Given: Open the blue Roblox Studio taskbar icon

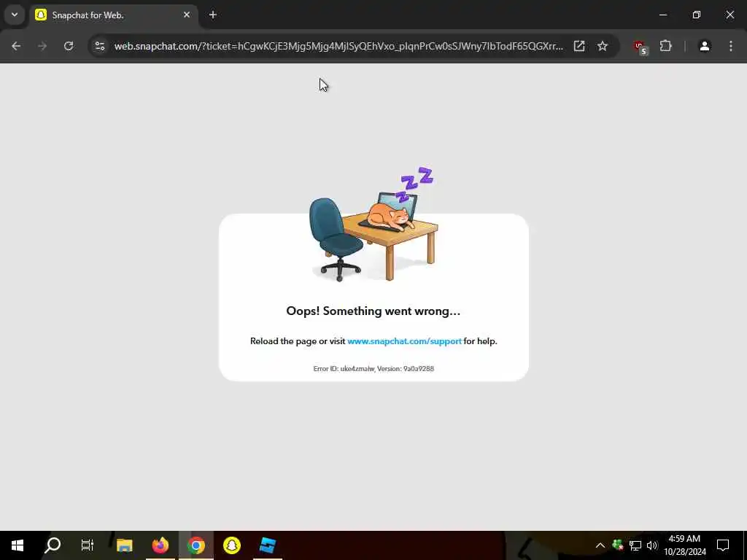Looking at the screenshot, I should 267,545.
